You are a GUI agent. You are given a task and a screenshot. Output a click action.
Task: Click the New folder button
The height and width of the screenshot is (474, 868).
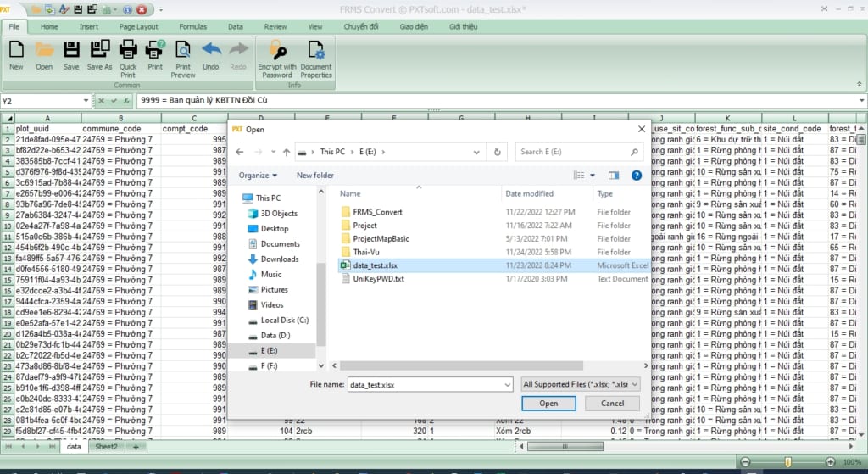[314, 176]
